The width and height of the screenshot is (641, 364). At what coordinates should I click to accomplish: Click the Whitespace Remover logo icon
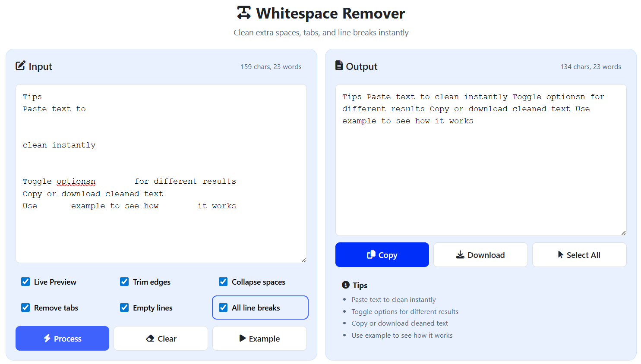pos(244,13)
